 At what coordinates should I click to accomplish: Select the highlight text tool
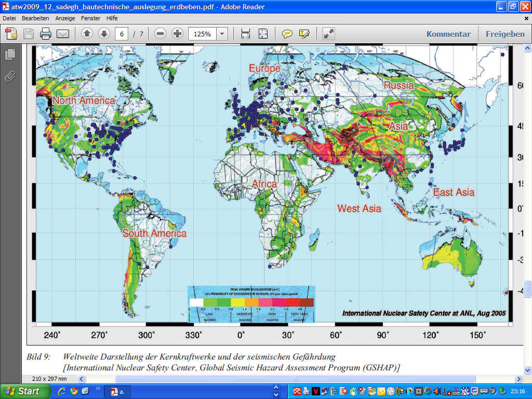(304, 34)
